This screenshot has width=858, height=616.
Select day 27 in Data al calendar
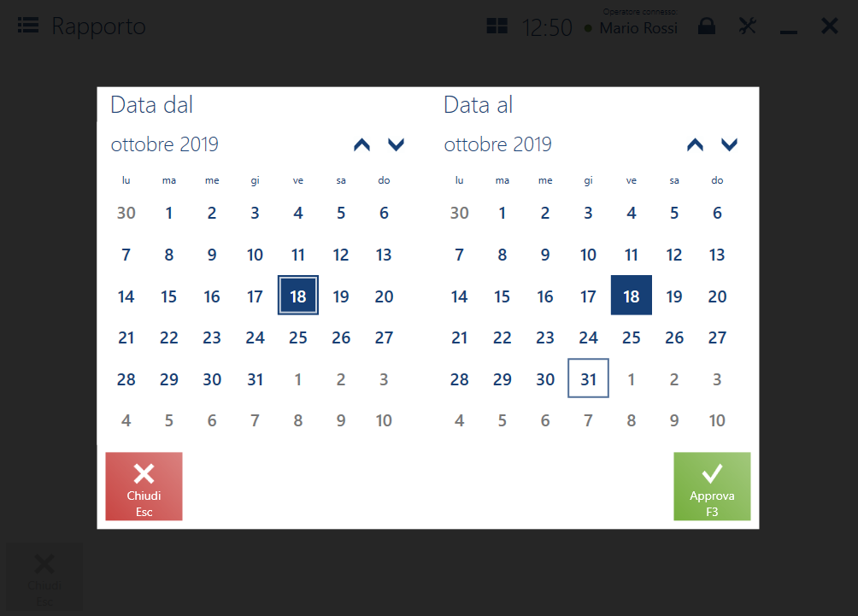pyautogui.click(x=717, y=337)
